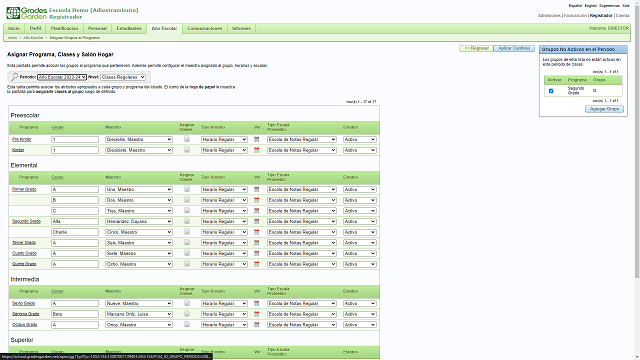Open Asignar Clases icon for Cuarto Grado
The height and width of the screenshot is (360, 640).
pyautogui.click(x=187, y=253)
